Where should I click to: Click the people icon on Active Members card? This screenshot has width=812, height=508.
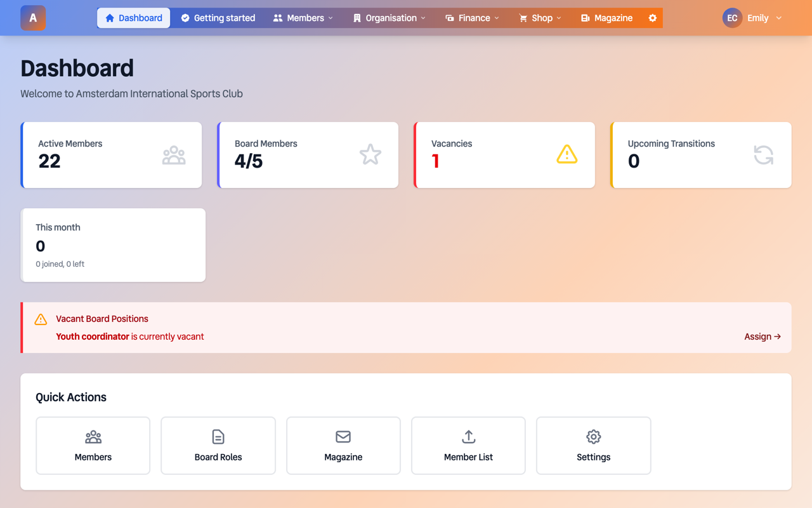click(x=174, y=155)
